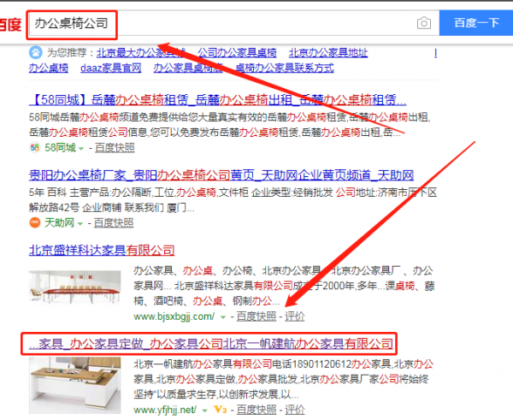Expand the dropdown arrow beside 58同城
513x420 pixels.
coord(81,149)
